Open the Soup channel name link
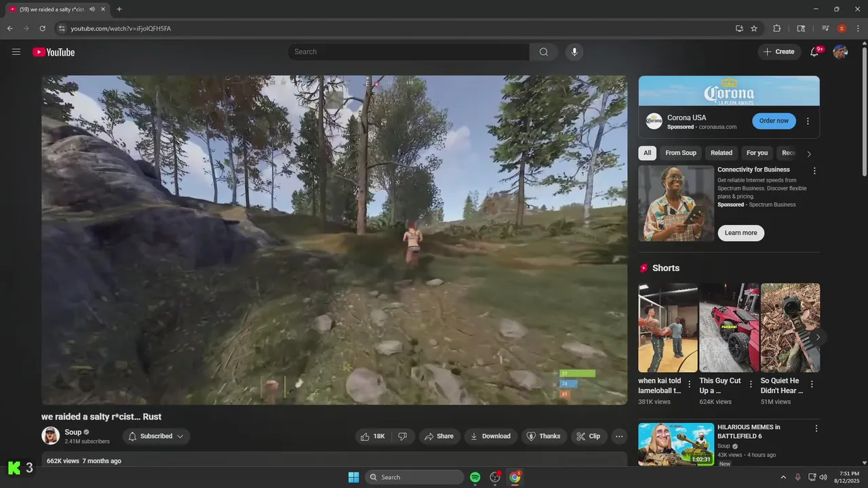This screenshot has width=868, height=488. coord(73,432)
